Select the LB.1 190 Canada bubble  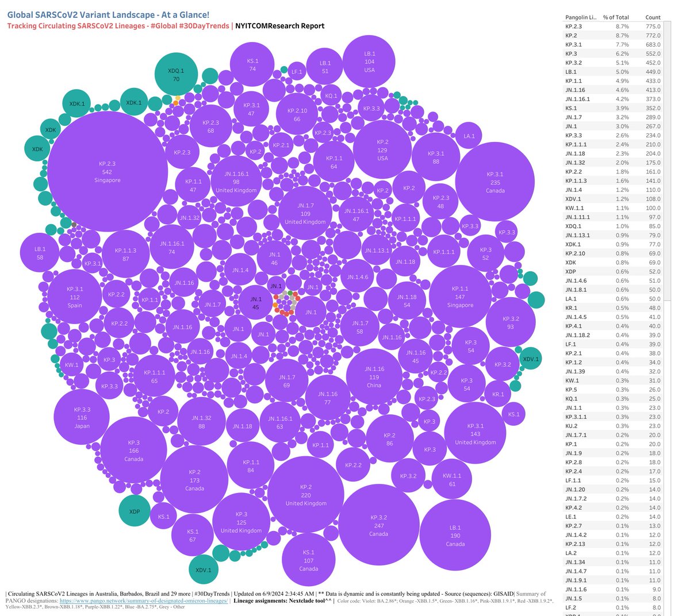point(455,536)
